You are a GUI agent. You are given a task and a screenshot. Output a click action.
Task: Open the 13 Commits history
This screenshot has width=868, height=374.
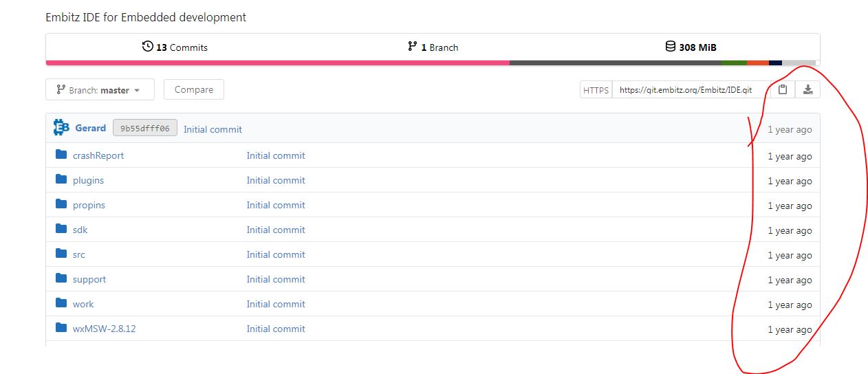[x=175, y=47]
